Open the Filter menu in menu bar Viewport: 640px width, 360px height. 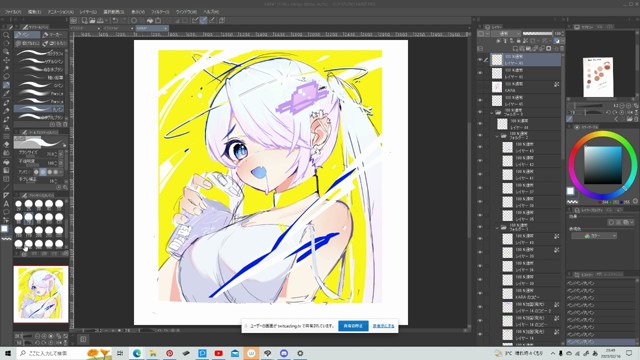[160, 12]
